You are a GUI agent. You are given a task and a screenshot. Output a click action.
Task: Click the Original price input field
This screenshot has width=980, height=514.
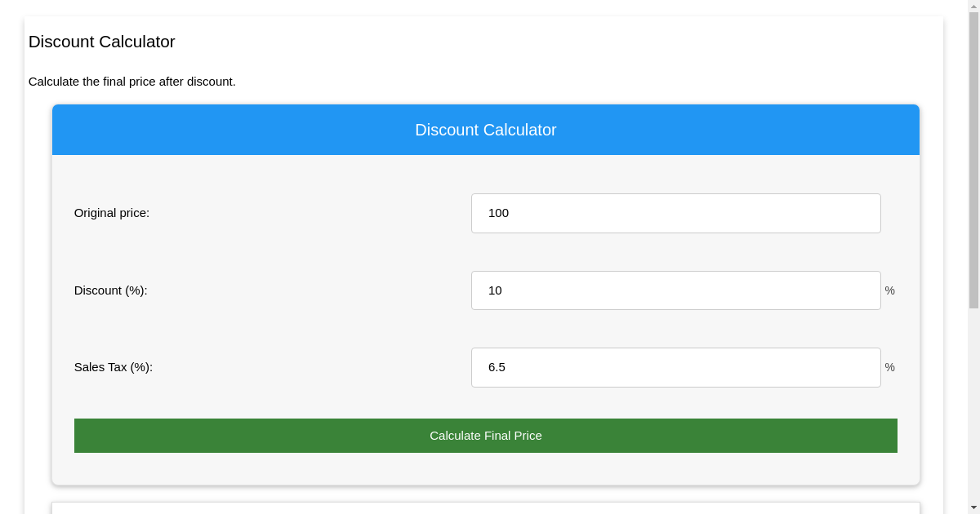click(x=675, y=213)
